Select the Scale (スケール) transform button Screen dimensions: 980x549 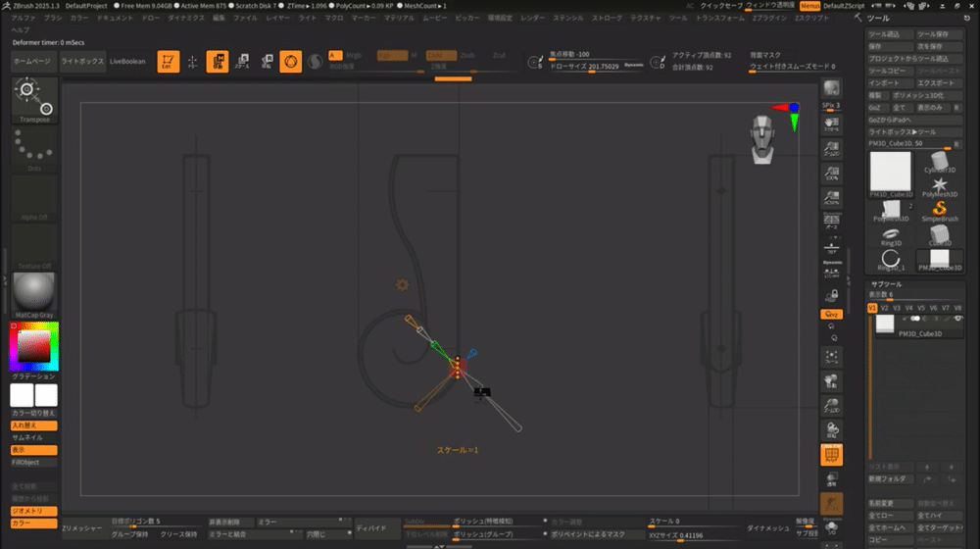242,62
